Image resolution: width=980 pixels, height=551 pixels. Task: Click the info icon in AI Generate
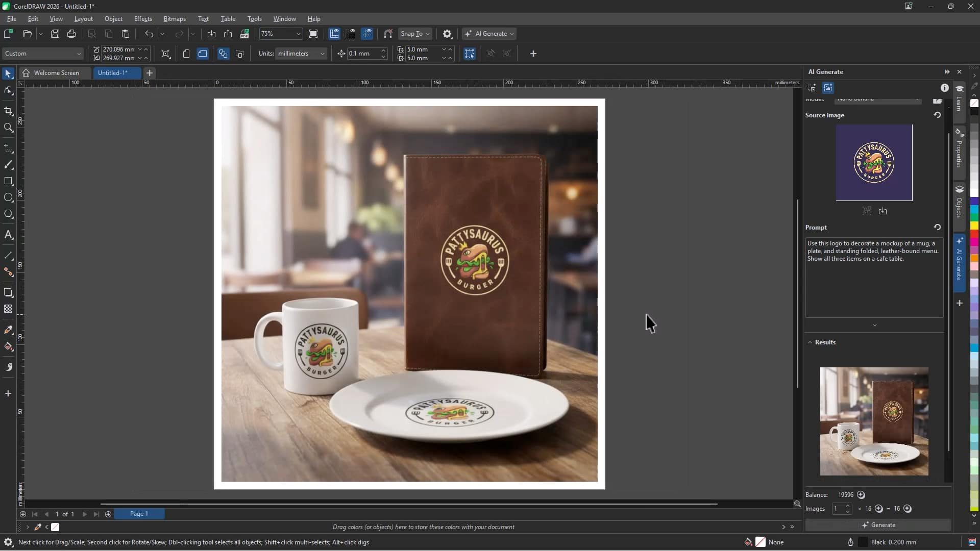tap(945, 88)
